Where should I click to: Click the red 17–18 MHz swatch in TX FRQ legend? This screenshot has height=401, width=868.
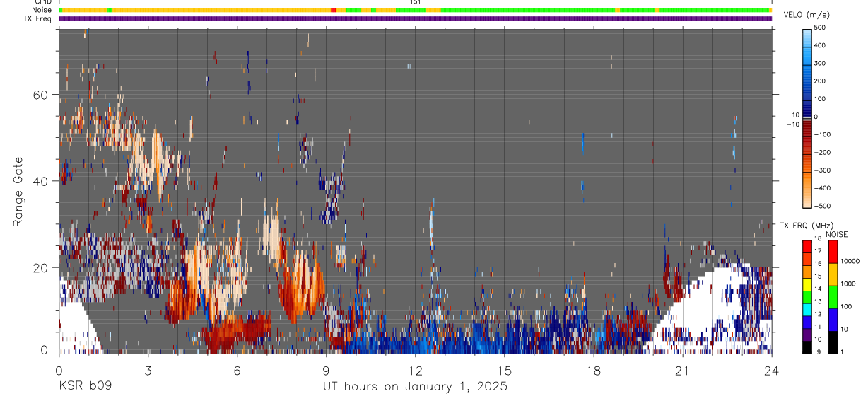(x=807, y=246)
